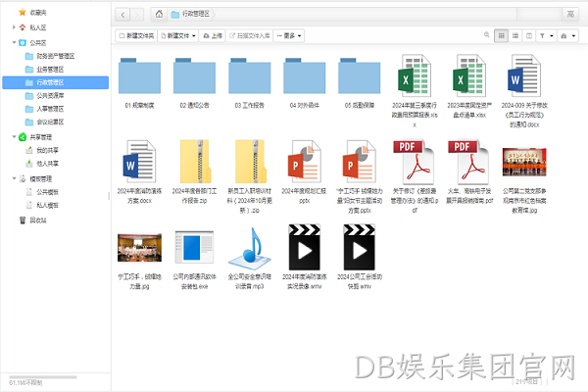588x392 pixels.
Task: Select the 05 folder icon
Action: coord(360,76)
